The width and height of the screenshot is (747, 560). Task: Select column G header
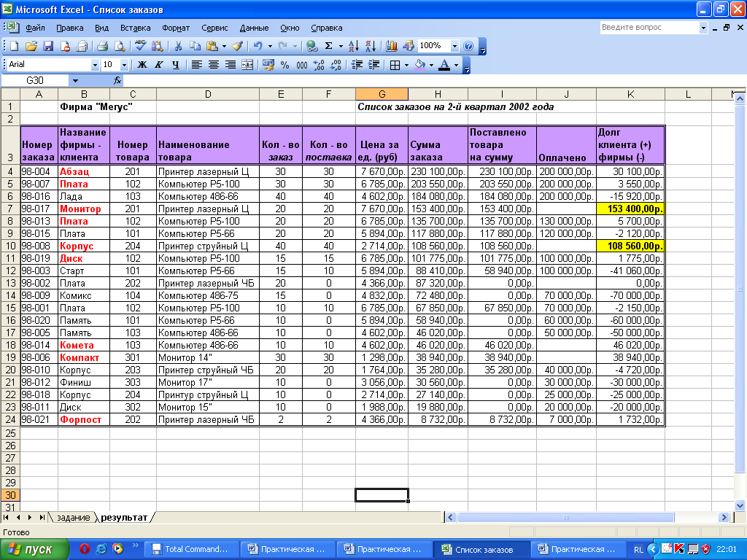382,94
